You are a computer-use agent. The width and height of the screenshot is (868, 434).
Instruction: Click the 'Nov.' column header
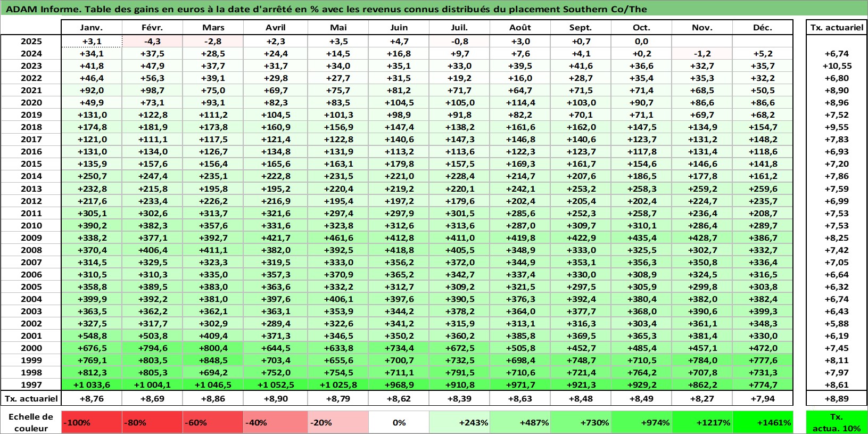(702, 28)
